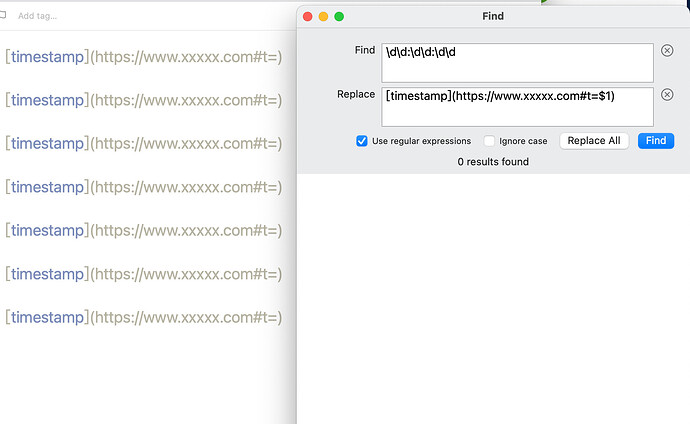Focus the Find regex input field
The width and height of the screenshot is (690, 424).
coord(518,63)
